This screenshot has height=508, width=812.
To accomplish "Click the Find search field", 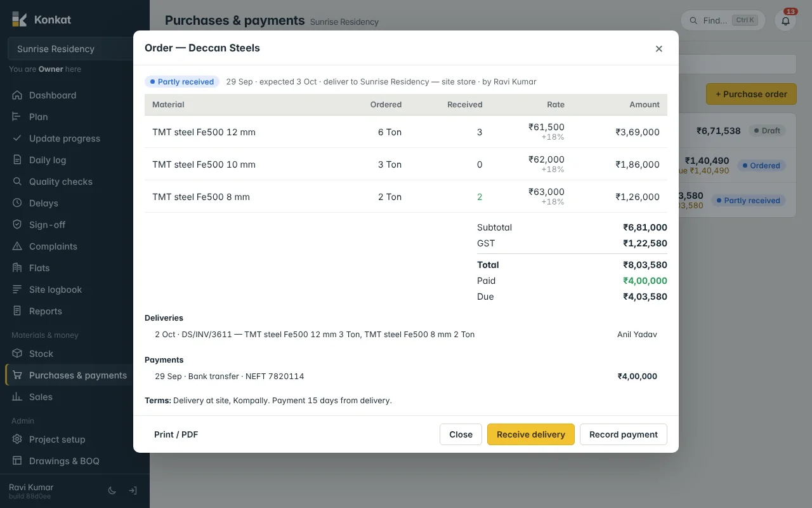I will (723, 20).
